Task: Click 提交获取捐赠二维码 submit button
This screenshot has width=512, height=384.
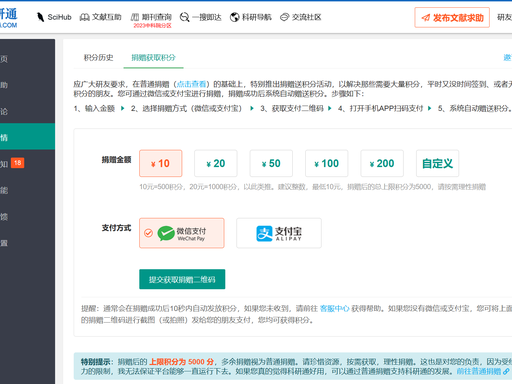Action: pyautogui.click(x=182, y=279)
